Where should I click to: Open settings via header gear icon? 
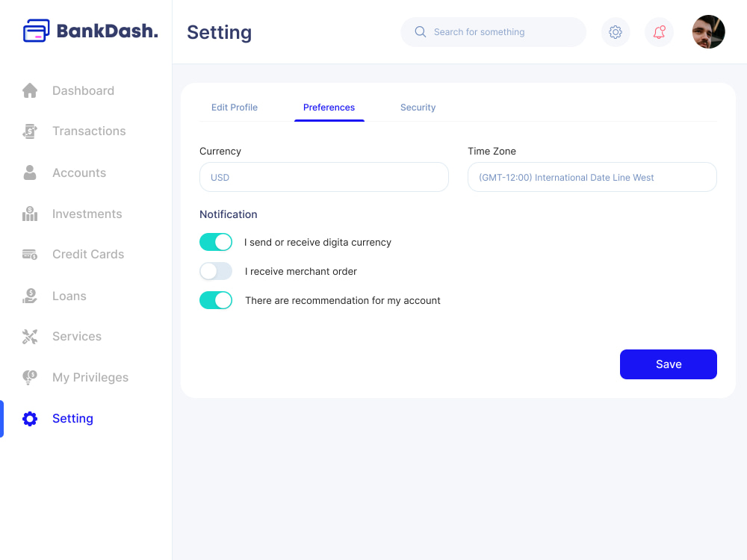615,32
